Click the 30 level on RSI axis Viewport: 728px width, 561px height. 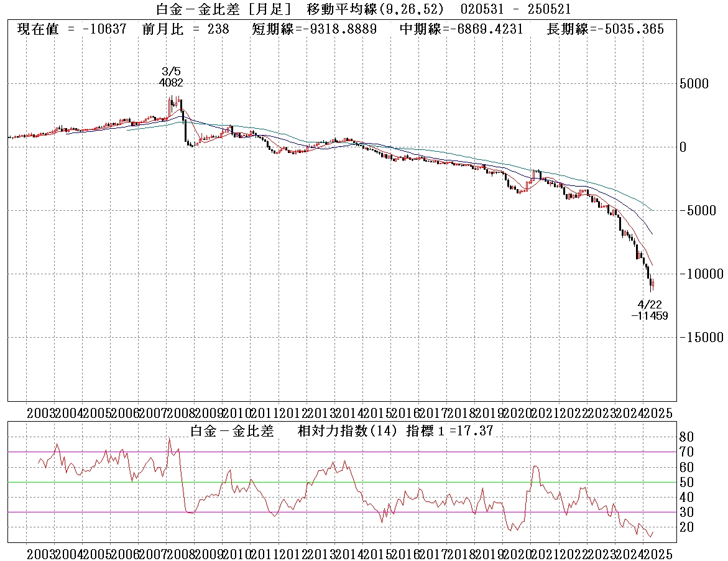pyautogui.click(x=688, y=512)
